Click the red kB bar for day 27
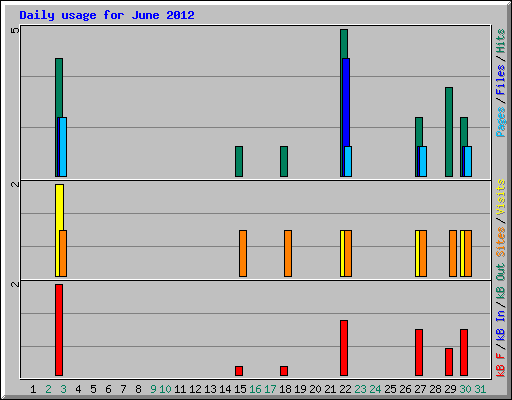 (419, 353)
